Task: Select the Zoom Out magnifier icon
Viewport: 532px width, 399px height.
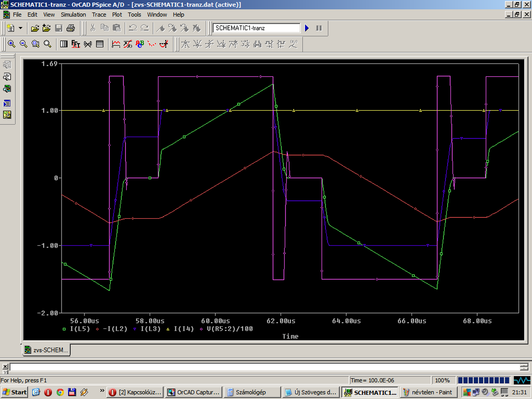Action: click(23, 44)
